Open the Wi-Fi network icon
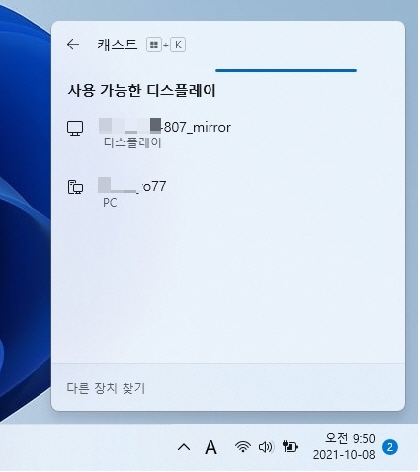420x472 pixels. click(243, 447)
